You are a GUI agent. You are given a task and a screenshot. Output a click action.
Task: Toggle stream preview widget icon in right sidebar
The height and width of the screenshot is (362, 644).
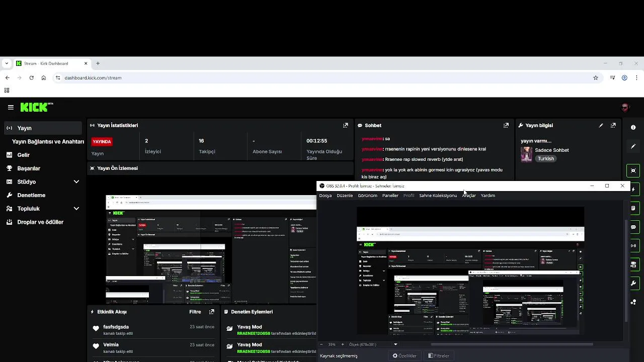[x=633, y=170]
